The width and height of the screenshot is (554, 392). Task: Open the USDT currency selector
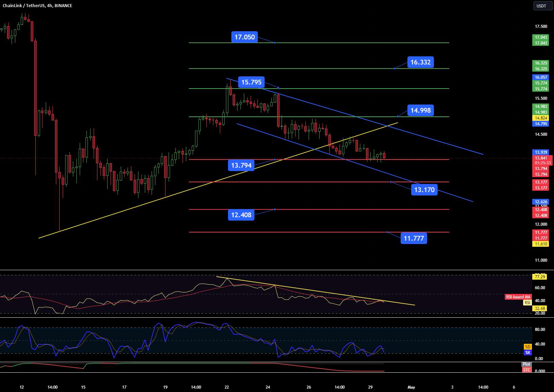point(543,6)
